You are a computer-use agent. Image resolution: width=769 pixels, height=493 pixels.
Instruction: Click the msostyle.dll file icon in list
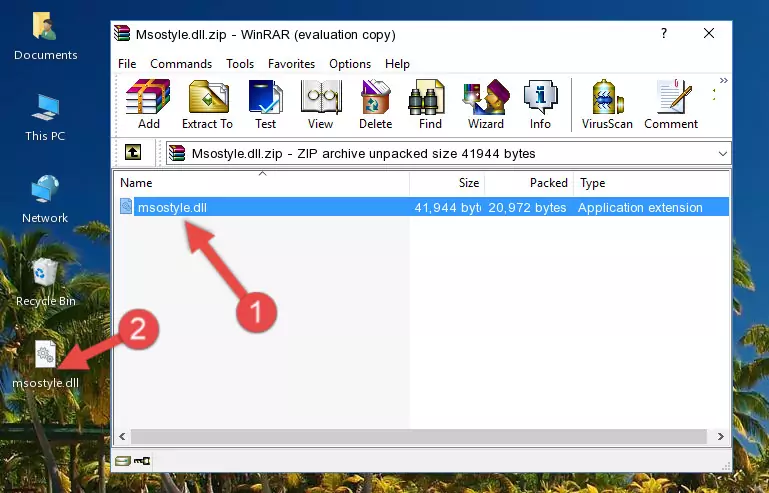[x=126, y=207]
